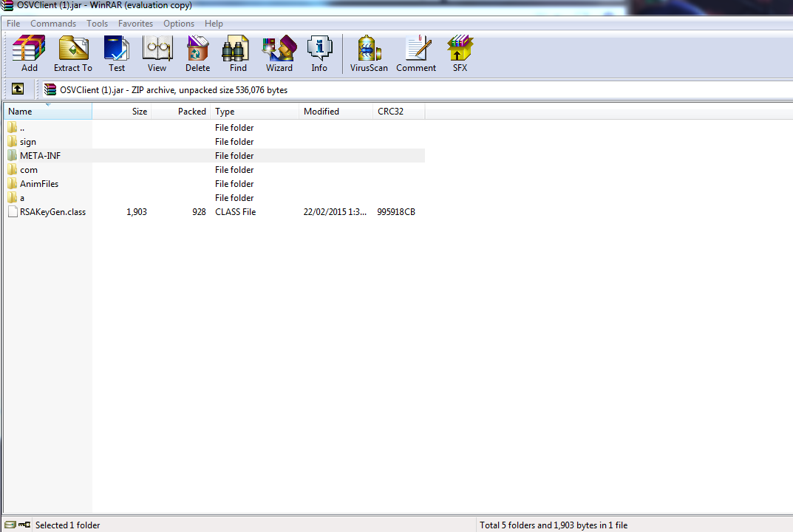The width and height of the screenshot is (793, 532).
Task: Open the Options menu
Action: 179,23
